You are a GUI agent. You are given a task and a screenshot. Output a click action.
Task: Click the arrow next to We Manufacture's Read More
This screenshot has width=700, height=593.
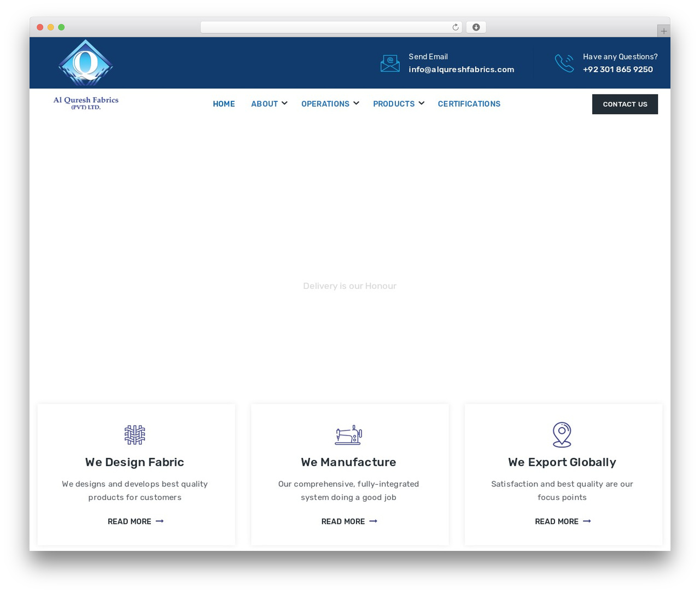tap(374, 521)
